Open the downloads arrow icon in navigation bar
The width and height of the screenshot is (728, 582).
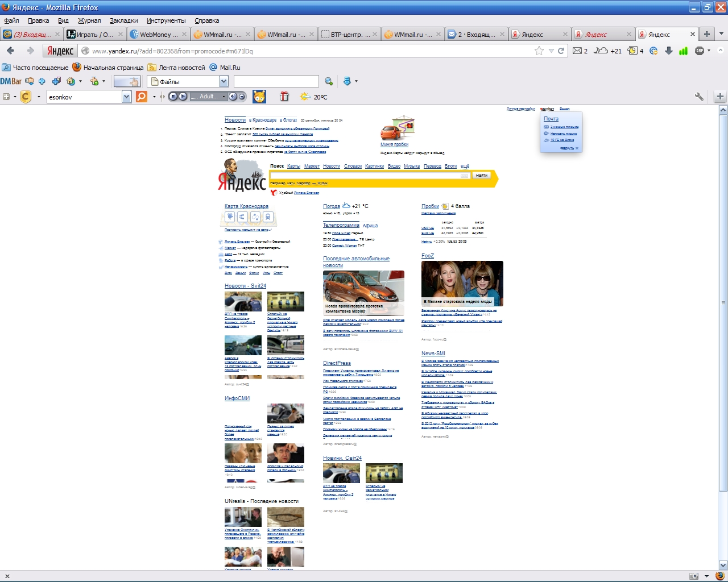[x=669, y=51]
